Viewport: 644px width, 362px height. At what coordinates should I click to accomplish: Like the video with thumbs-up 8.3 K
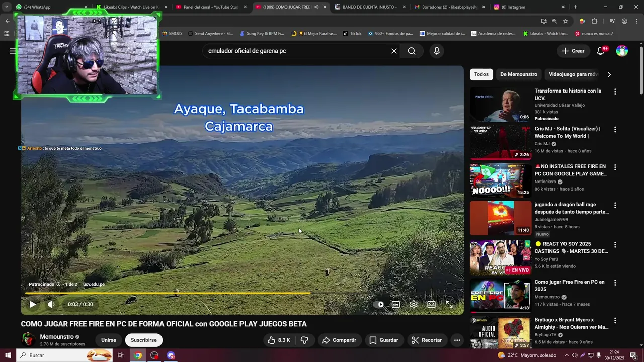click(x=279, y=340)
